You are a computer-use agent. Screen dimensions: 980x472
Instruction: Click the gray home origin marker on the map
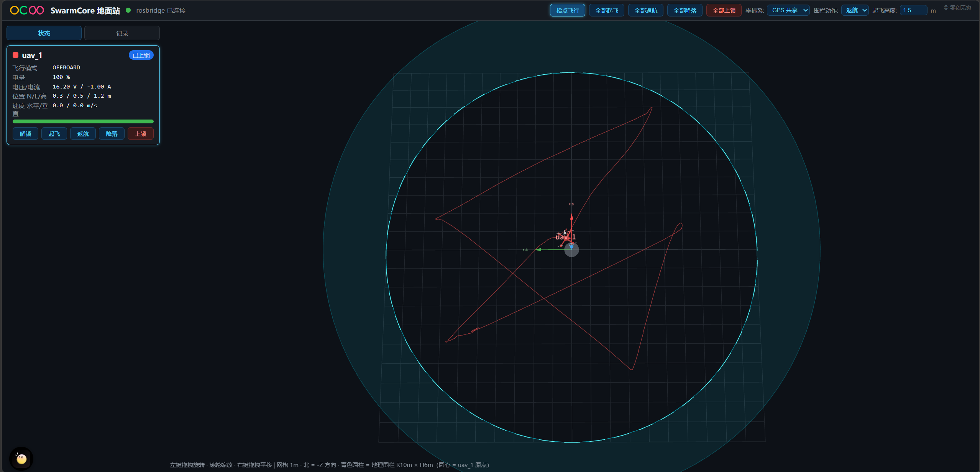[571, 250]
